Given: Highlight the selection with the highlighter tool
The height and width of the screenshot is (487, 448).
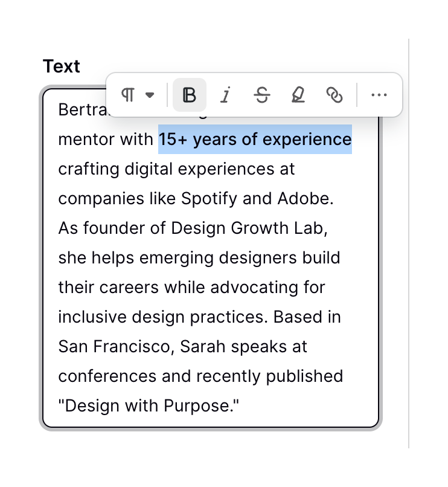Looking at the screenshot, I should 298,95.
